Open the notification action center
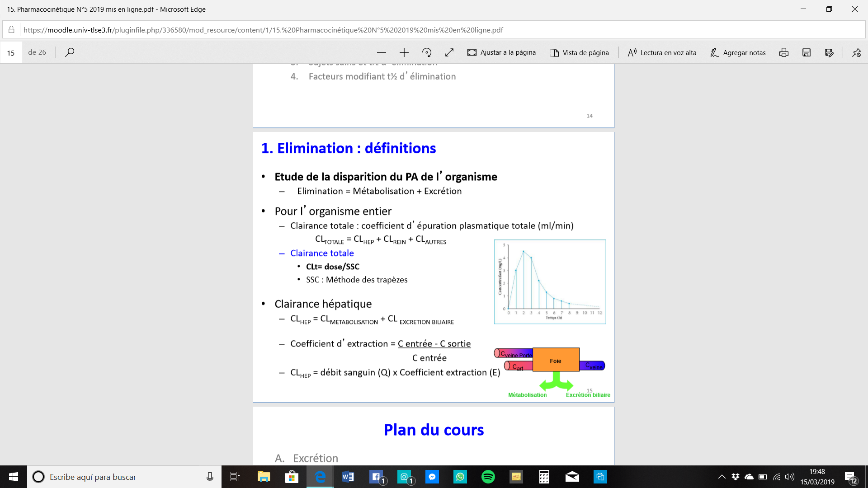868x488 pixels. pyautogui.click(x=850, y=477)
